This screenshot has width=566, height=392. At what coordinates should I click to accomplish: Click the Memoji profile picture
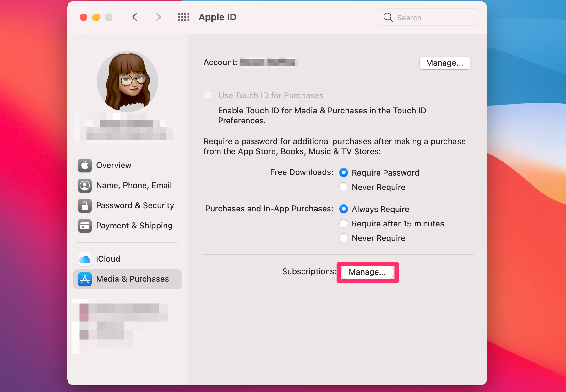tap(128, 81)
